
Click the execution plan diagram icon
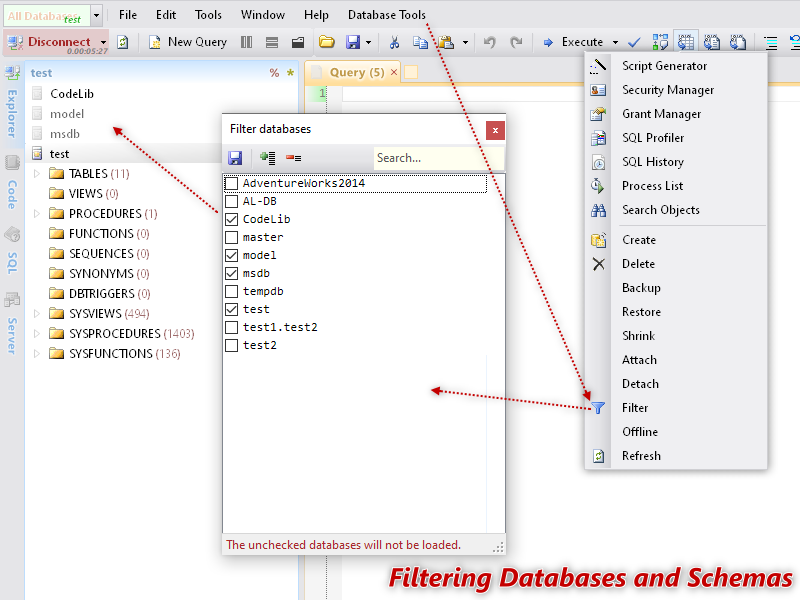click(660, 42)
